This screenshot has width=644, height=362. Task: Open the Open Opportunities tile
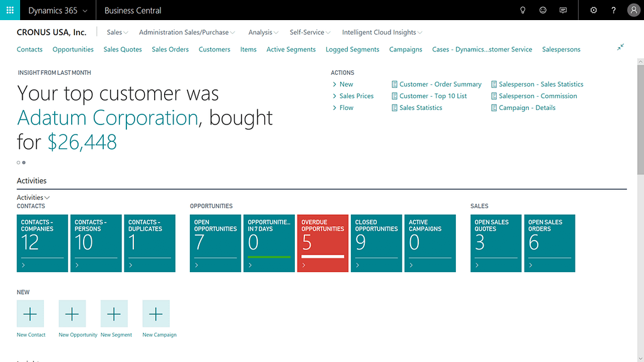215,243
